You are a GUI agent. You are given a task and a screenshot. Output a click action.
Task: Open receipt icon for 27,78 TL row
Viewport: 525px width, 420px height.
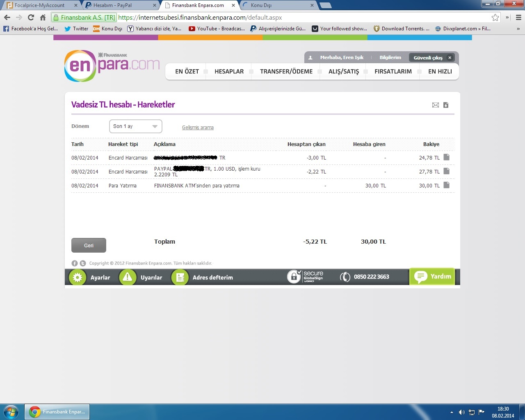(447, 171)
